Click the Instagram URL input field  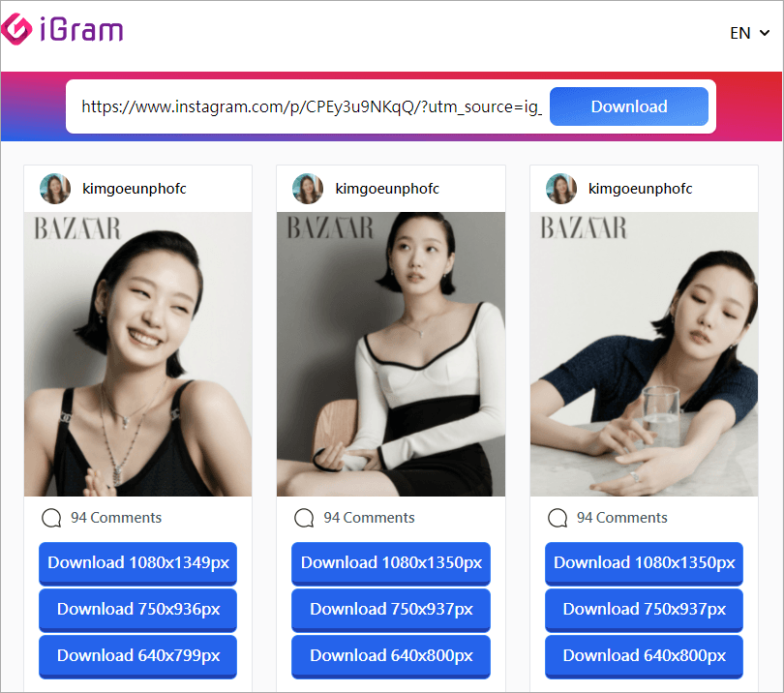pos(311,106)
